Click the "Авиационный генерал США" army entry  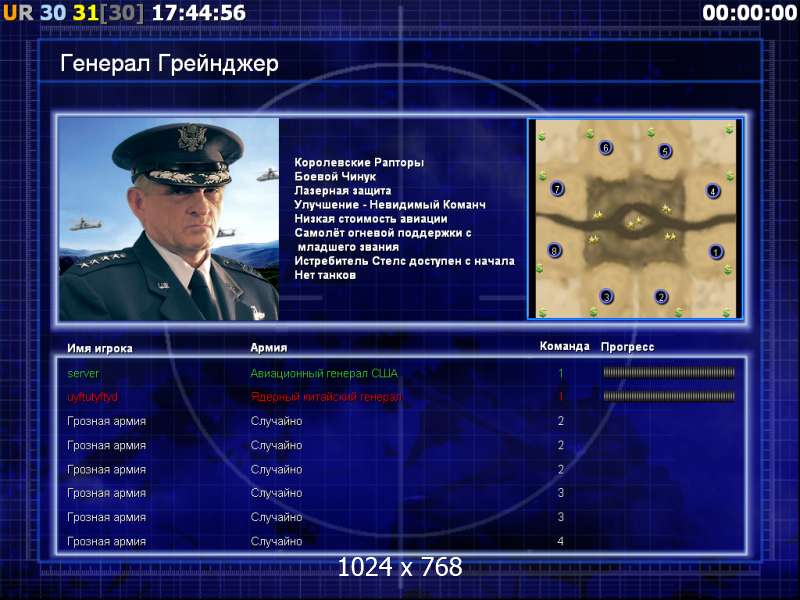(324, 373)
